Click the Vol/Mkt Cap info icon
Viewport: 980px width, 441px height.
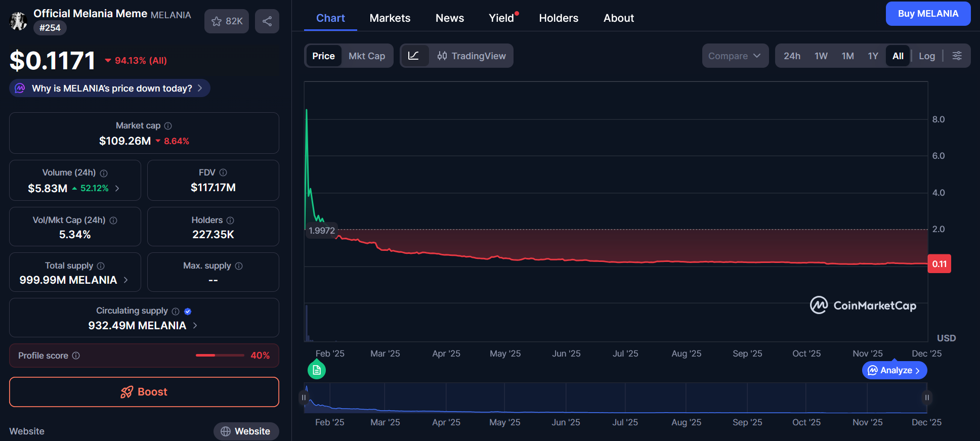(x=113, y=221)
